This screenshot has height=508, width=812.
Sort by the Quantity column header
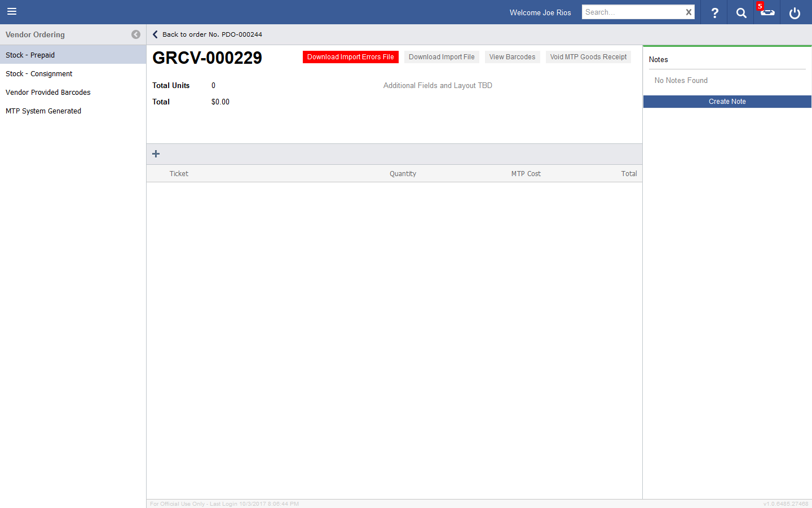403,174
